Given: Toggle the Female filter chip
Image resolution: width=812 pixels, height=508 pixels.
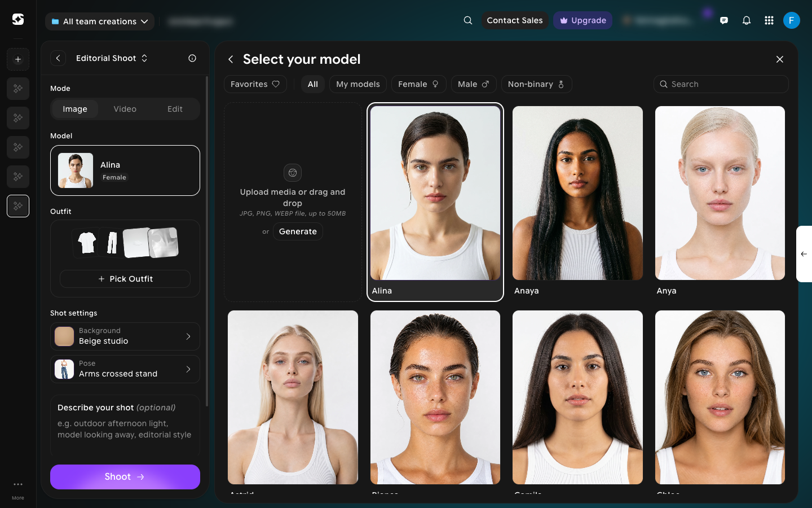Looking at the screenshot, I should pyautogui.click(x=418, y=84).
